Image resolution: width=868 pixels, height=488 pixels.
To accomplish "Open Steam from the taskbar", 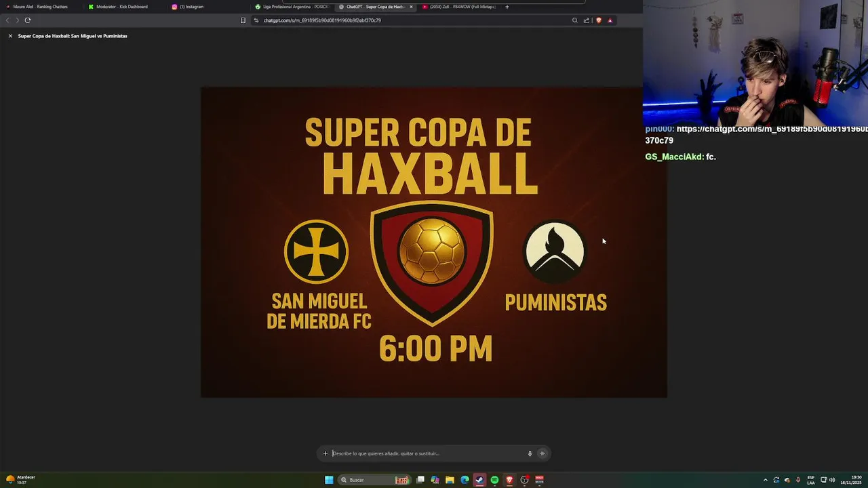I will point(479,480).
